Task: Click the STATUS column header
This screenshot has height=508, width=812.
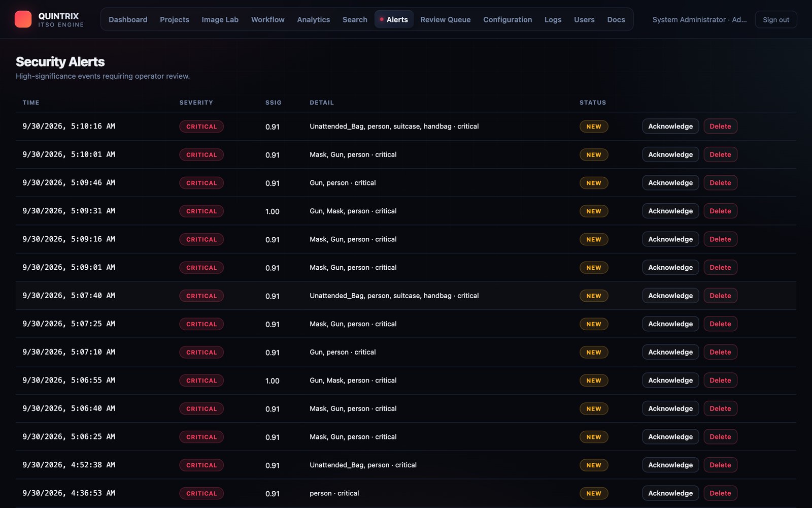Action: coord(593,103)
